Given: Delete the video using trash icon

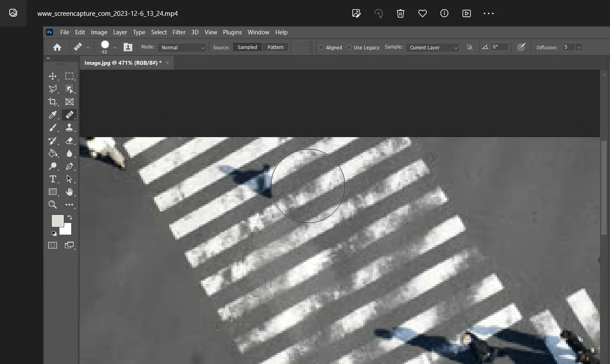Looking at the screenshot, I should coord(400,13).
